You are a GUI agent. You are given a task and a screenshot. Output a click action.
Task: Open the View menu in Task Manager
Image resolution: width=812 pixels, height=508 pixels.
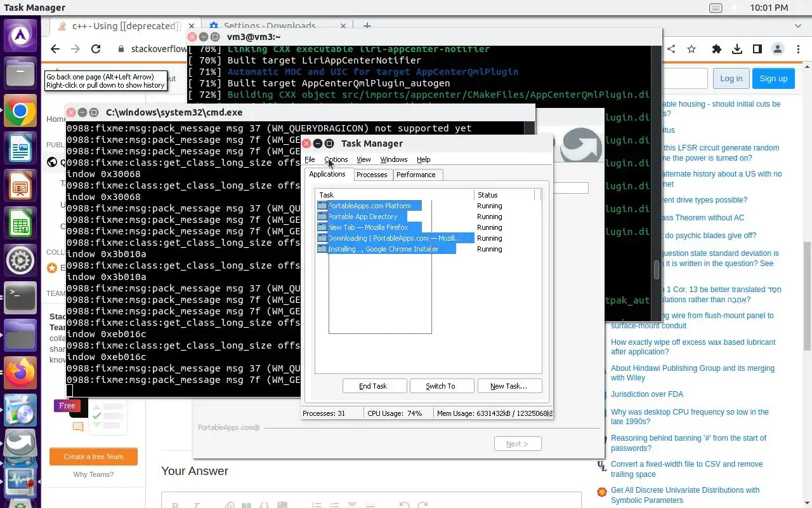(x=363, y=159)
